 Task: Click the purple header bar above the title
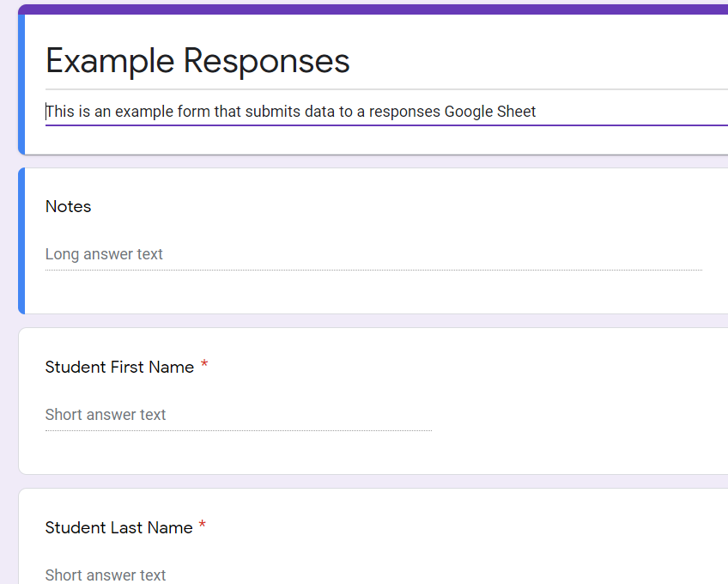coord(373,9)
